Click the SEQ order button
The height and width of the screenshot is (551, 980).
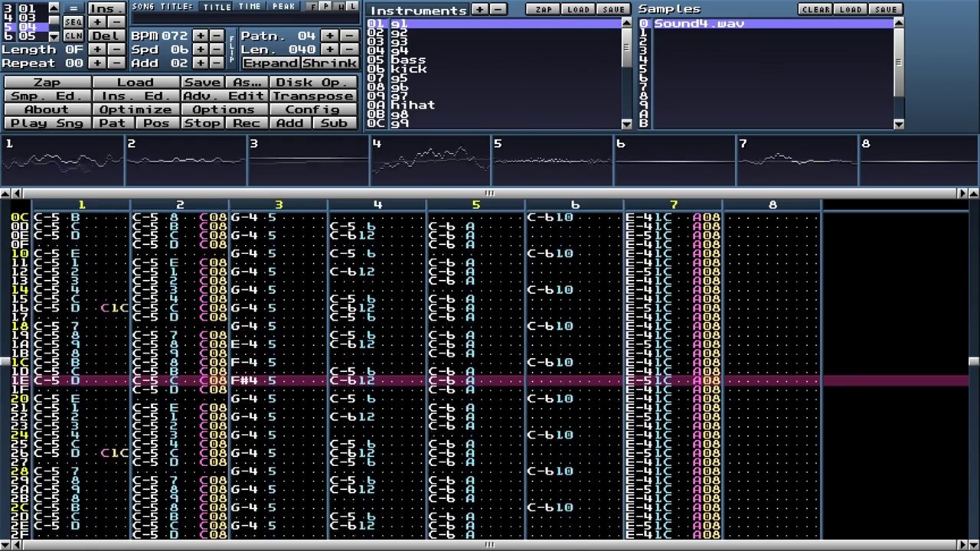(73, 22)
